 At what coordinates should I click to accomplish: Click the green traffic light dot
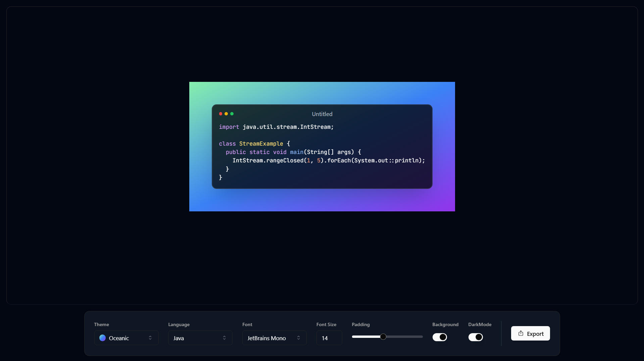[x=232, y=114]
